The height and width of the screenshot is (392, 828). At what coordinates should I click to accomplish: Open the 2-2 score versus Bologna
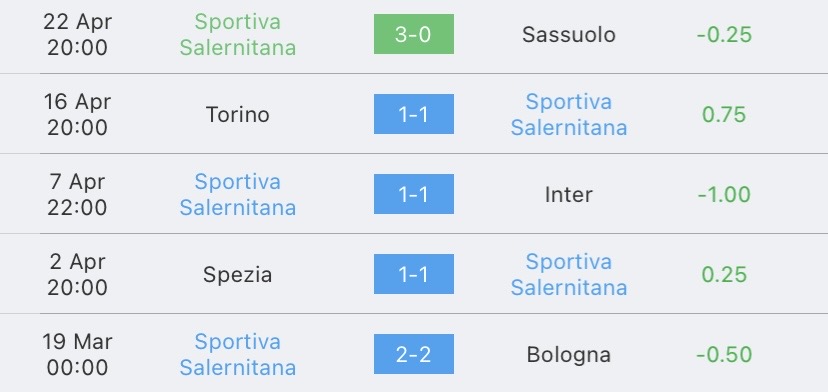click(413, 354)
